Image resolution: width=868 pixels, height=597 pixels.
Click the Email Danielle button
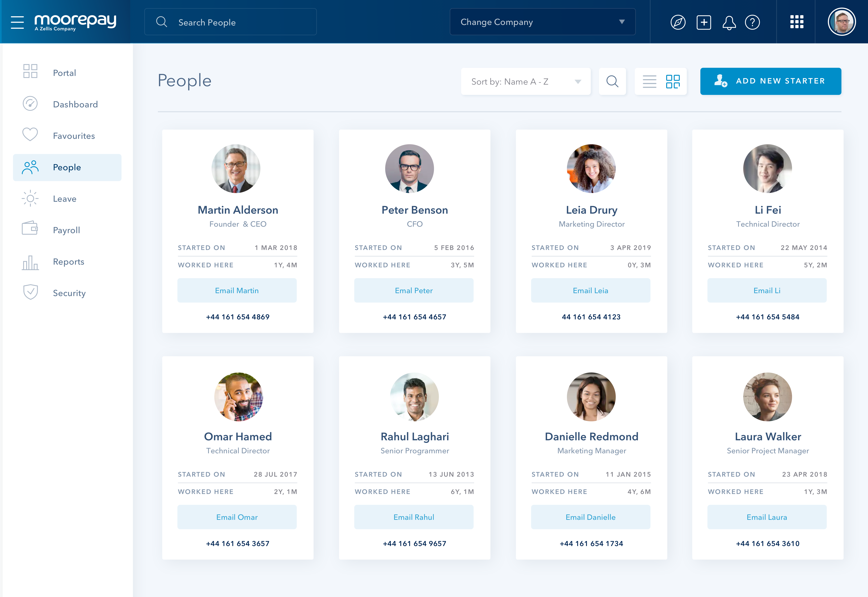[590, 517]
